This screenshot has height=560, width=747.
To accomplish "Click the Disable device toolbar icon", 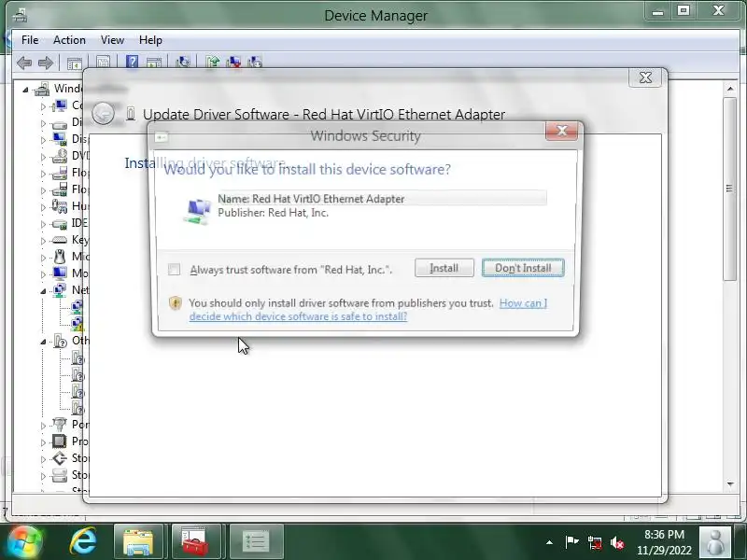I will (255, 63).
